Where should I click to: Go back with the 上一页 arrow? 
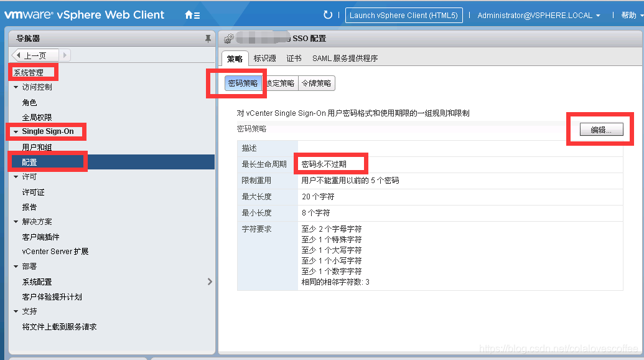tap(35, 55)
